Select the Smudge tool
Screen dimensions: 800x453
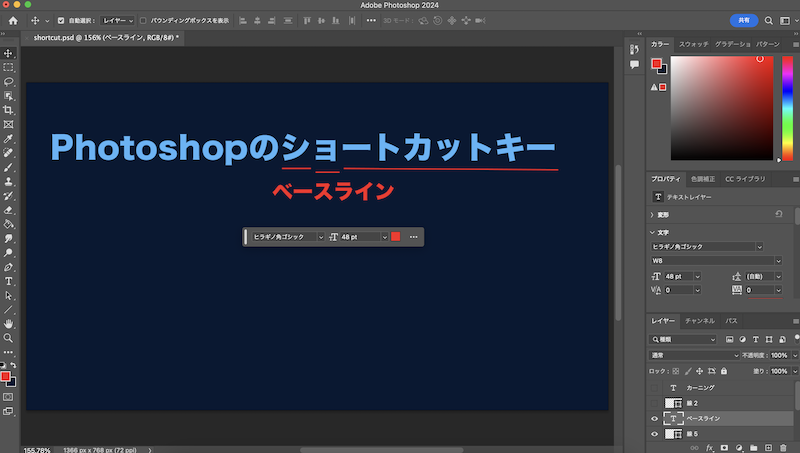(8, 238)
